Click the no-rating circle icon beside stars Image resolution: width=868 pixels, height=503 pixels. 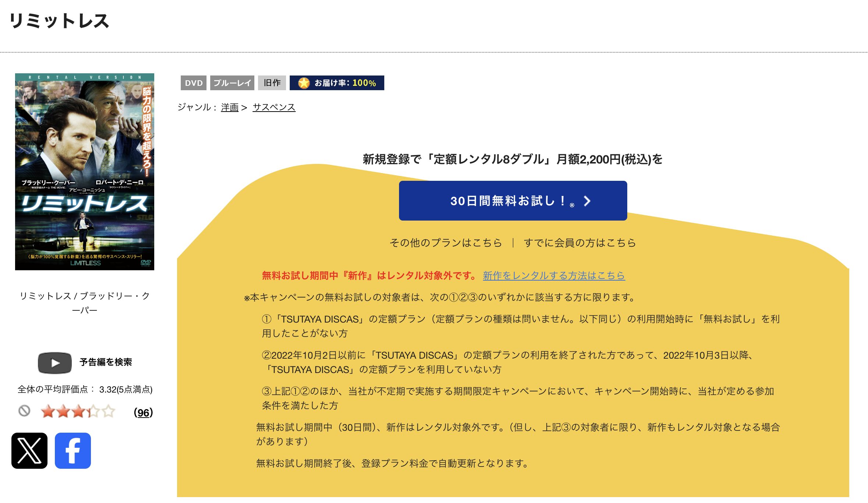24,411
